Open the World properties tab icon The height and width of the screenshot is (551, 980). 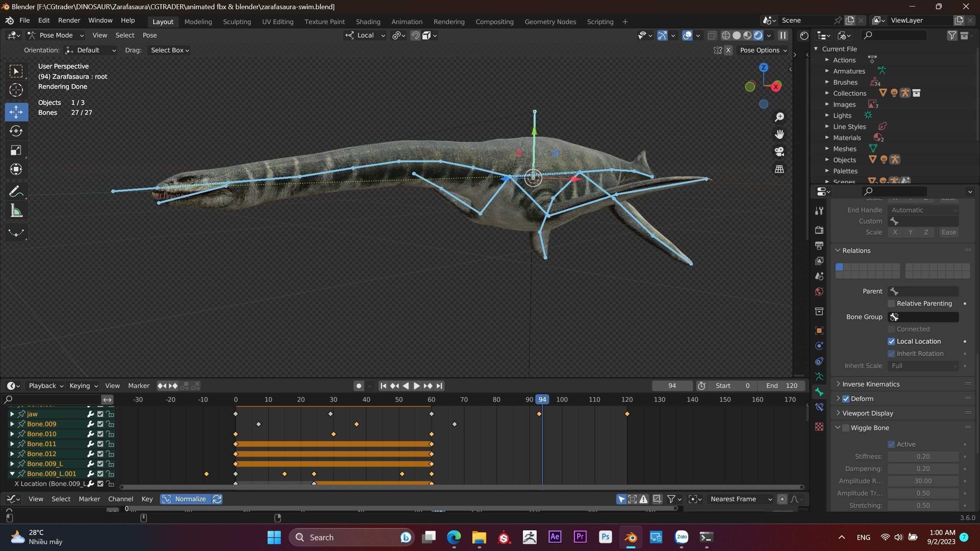(x=819, y=292)
